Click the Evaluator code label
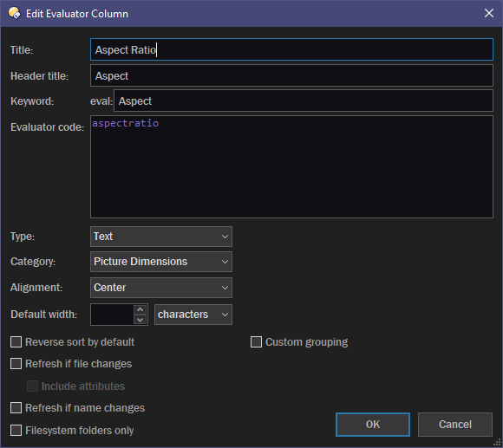 pos(47,127)
